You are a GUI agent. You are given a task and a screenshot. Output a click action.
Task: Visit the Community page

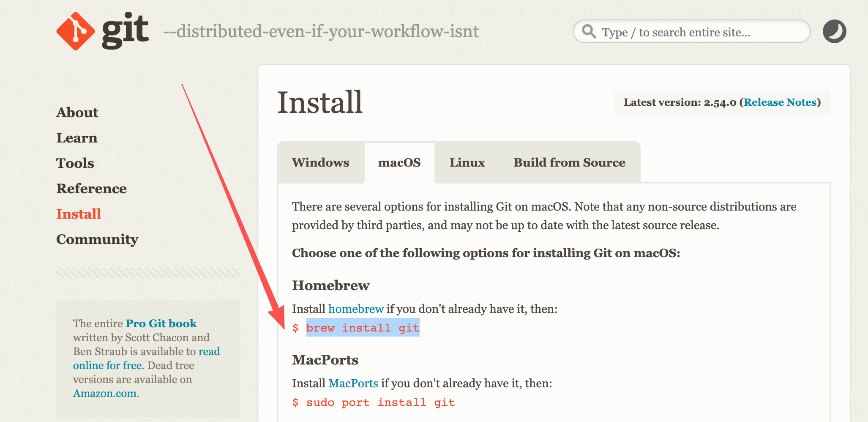pos(98,239)
